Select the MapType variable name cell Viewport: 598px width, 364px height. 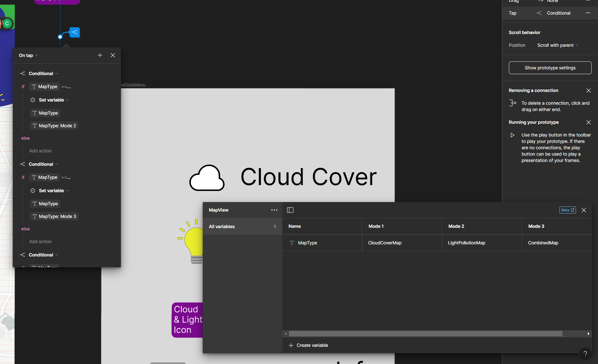322,243
